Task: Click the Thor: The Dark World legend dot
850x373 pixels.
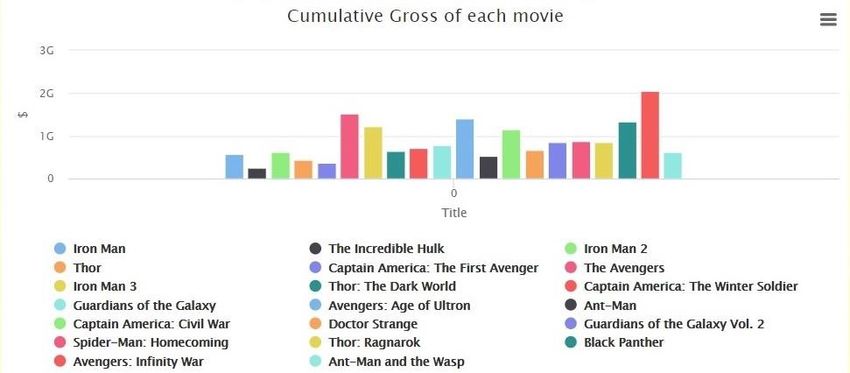Action: (x=315, y=286)
